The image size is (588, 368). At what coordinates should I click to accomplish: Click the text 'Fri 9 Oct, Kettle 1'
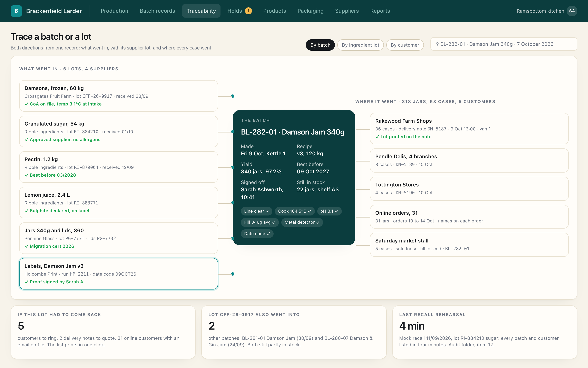(x=263, y=154)
